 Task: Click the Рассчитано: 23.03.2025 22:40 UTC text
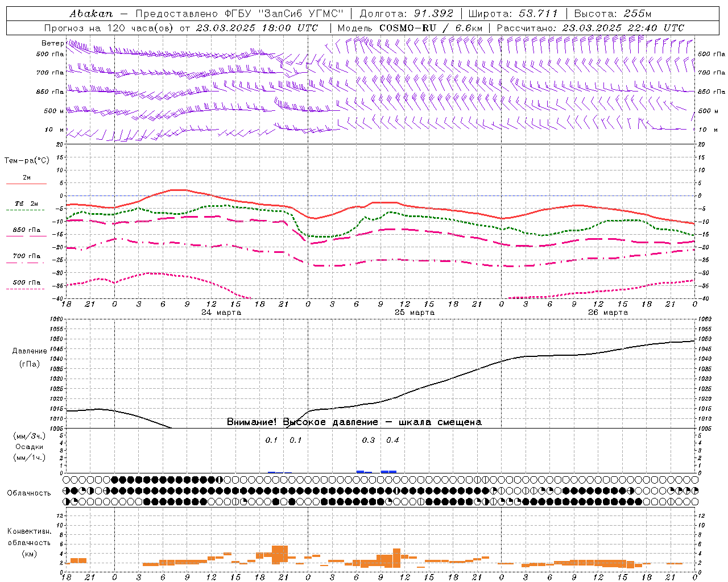click(x=590, y=28)
